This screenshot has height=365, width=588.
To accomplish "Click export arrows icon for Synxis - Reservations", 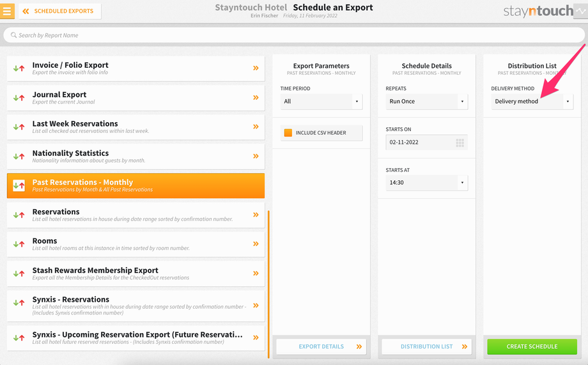I will (19, 303).
